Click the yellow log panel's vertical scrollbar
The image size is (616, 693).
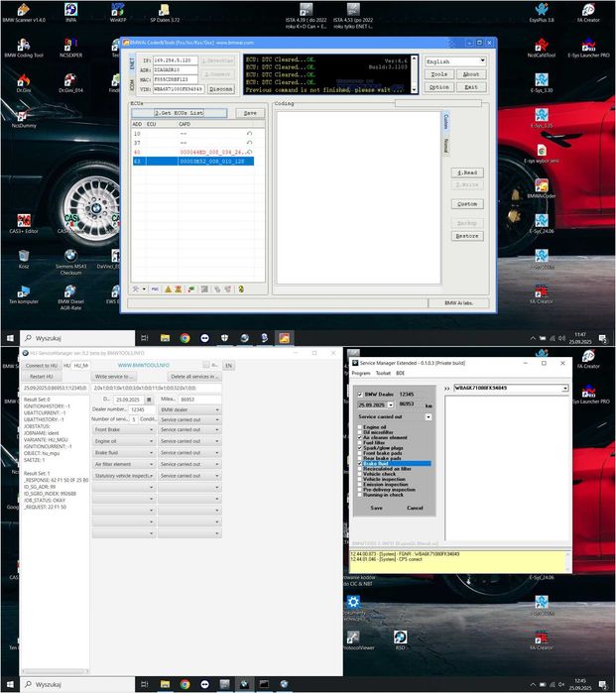click(567, 561)
